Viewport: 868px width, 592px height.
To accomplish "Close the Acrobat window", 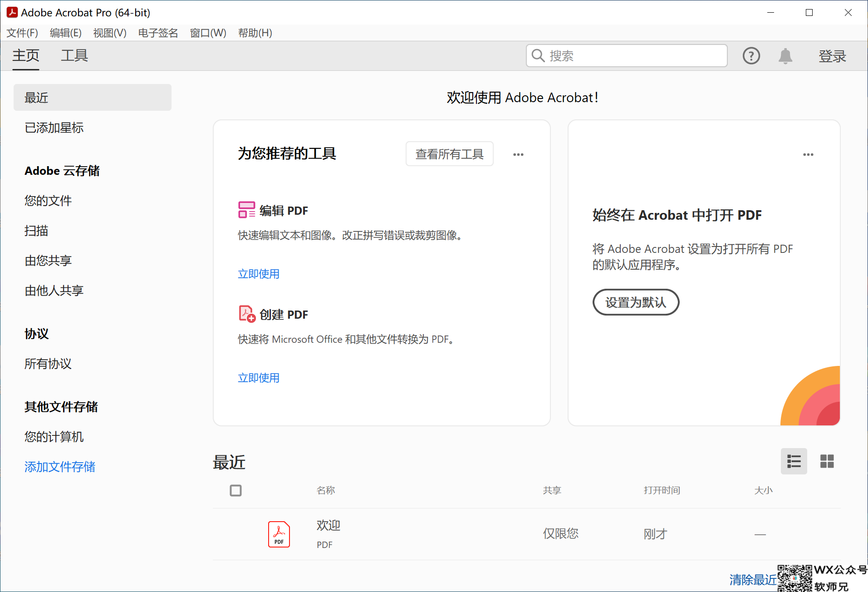I will click(848, 12).
